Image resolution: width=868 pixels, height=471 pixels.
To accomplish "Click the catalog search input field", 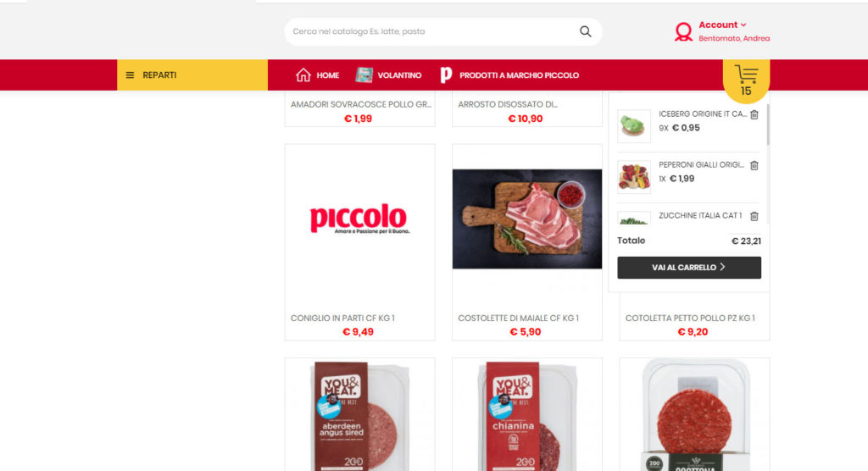I will point(431,31).
